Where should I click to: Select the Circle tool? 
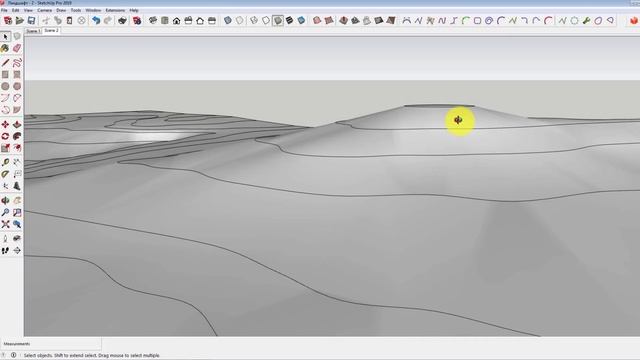pos(5,87)
